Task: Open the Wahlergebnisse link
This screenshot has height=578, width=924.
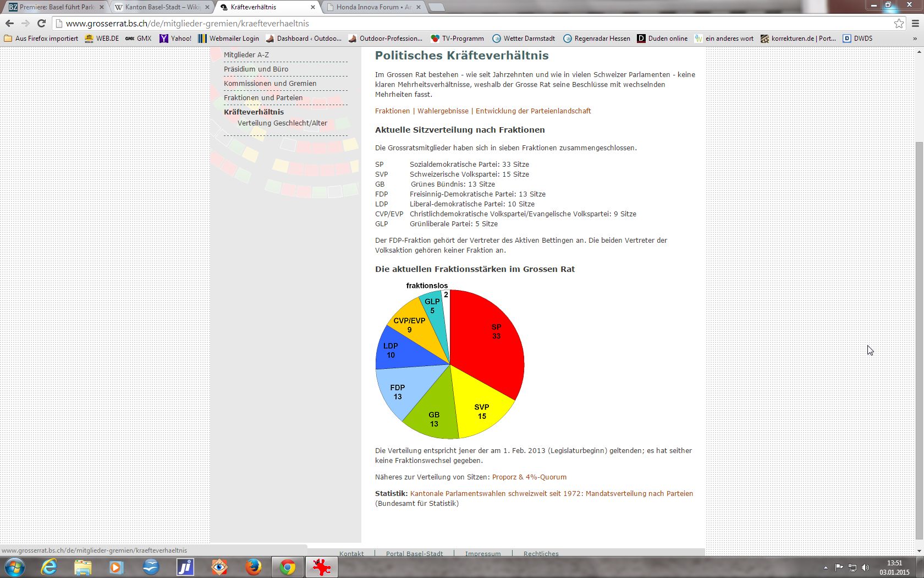Action: click(443, 111)
